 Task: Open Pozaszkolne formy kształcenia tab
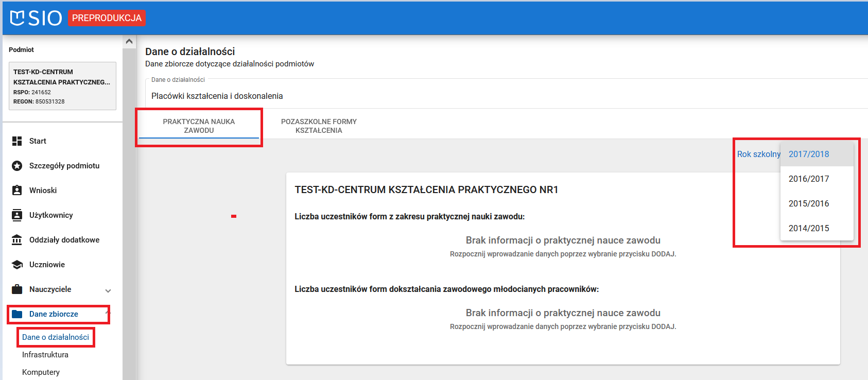319,126
